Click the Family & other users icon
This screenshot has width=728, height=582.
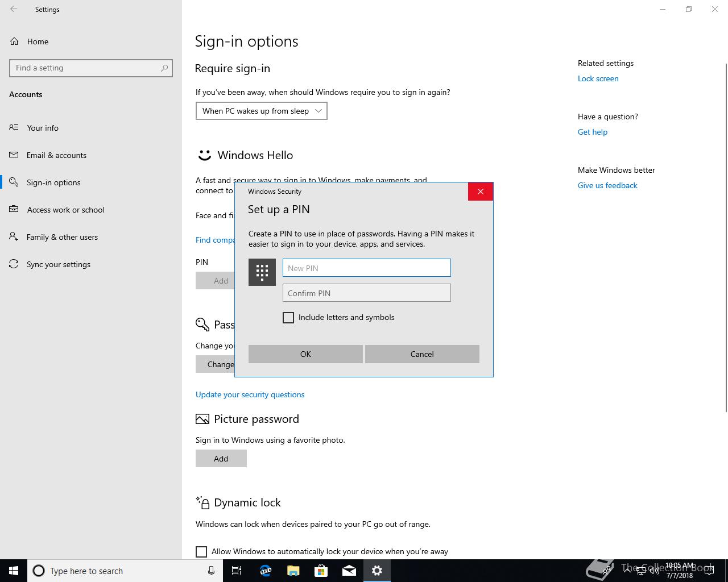pos(14,236)
